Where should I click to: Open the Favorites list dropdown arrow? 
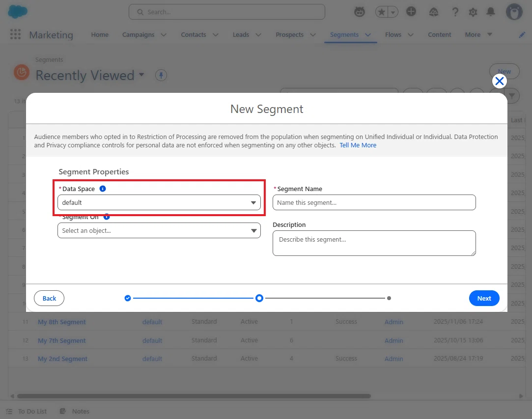click(x=393, y=12)
